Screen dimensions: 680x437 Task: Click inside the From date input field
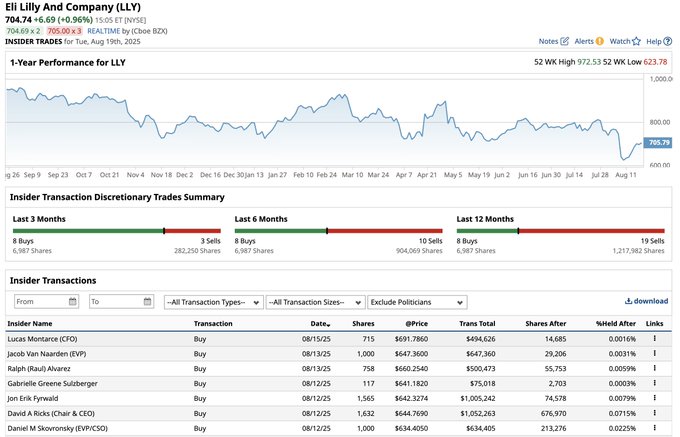pos(40,301)
